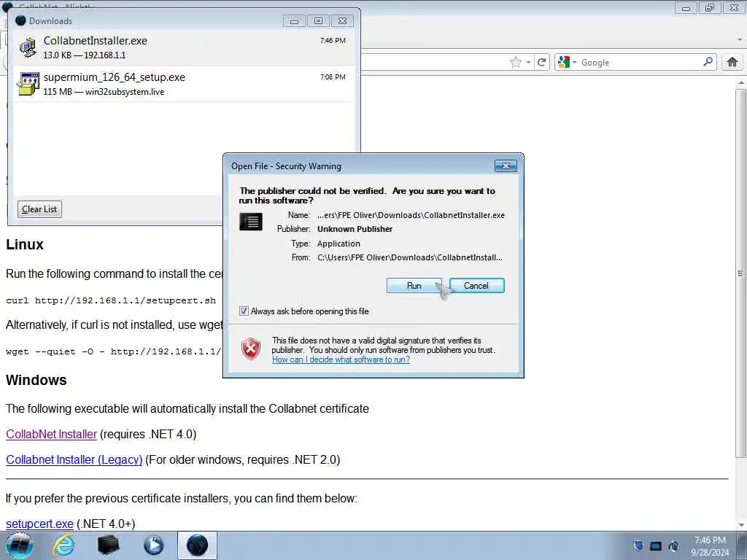The height and width of the screenshot is (560, 747).
Task: Click the Action Center flag tray icon
Action: pyautogui.click(x=638, y=546)
